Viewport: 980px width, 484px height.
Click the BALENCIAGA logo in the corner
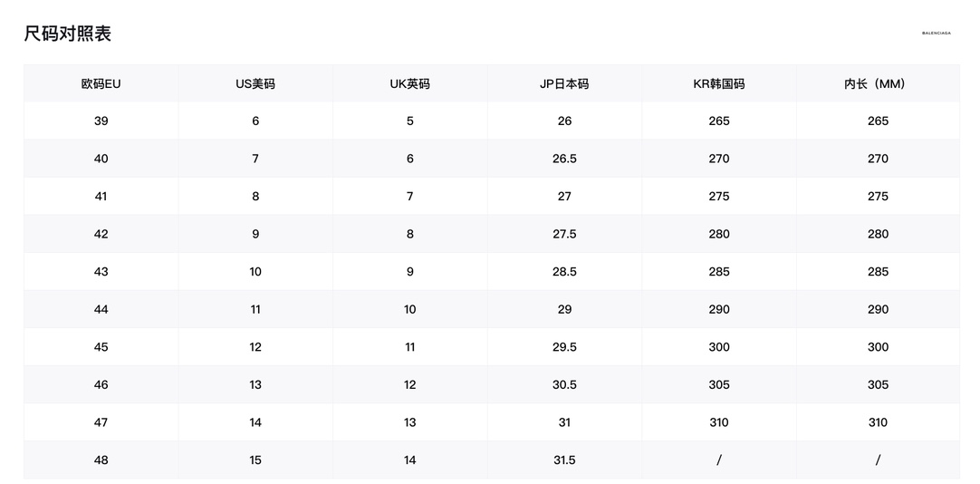coord(936,33)
